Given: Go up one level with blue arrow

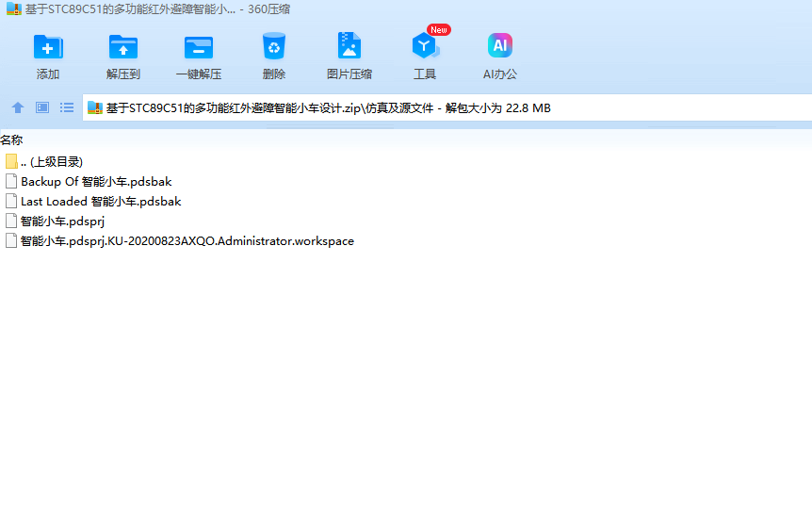Looking at the screenshot, I should (18, 107).
